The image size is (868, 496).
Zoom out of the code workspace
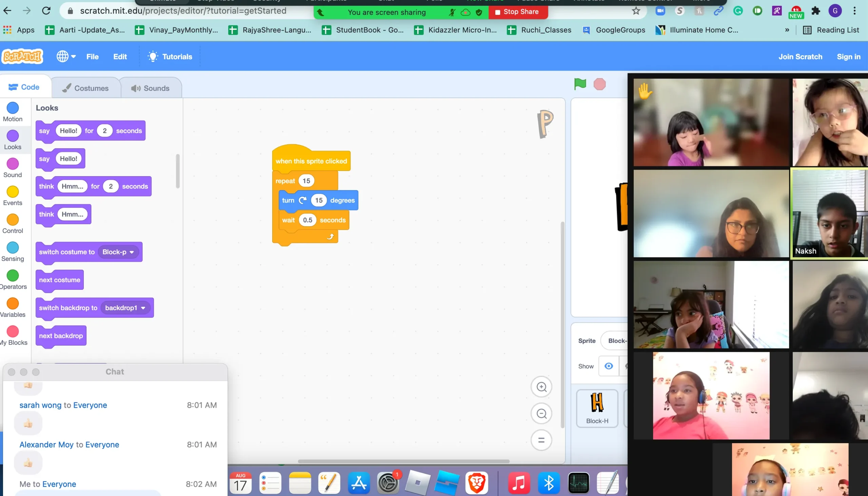[541, 414]
